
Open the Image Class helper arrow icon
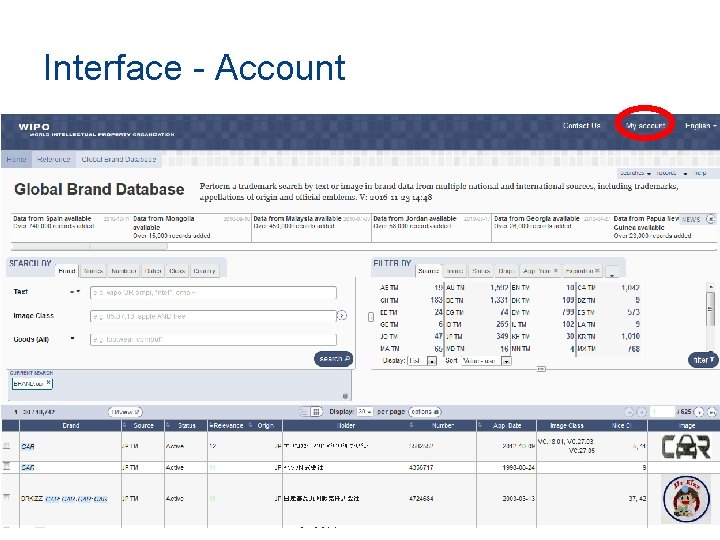pyautogui.click(x=342, y=315)
